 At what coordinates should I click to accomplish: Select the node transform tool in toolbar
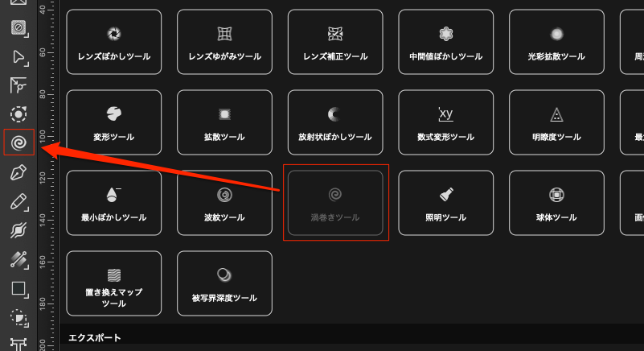coord(18,85)
